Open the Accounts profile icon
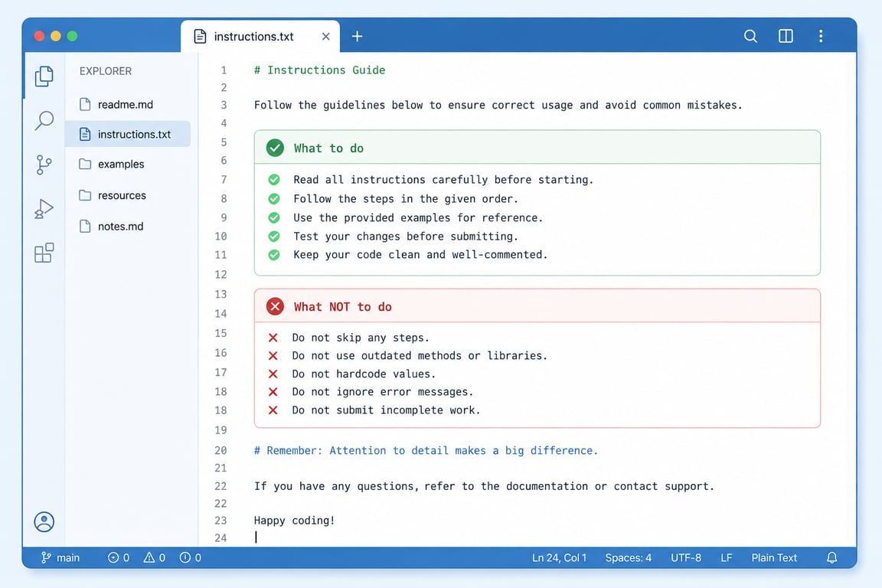The image size is (882, 588). pyautogui.click(x=44, y=522)
